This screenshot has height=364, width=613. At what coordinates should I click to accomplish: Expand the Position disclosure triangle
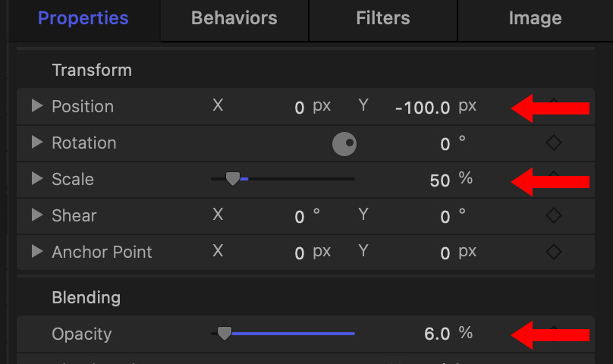coord(36,106)
